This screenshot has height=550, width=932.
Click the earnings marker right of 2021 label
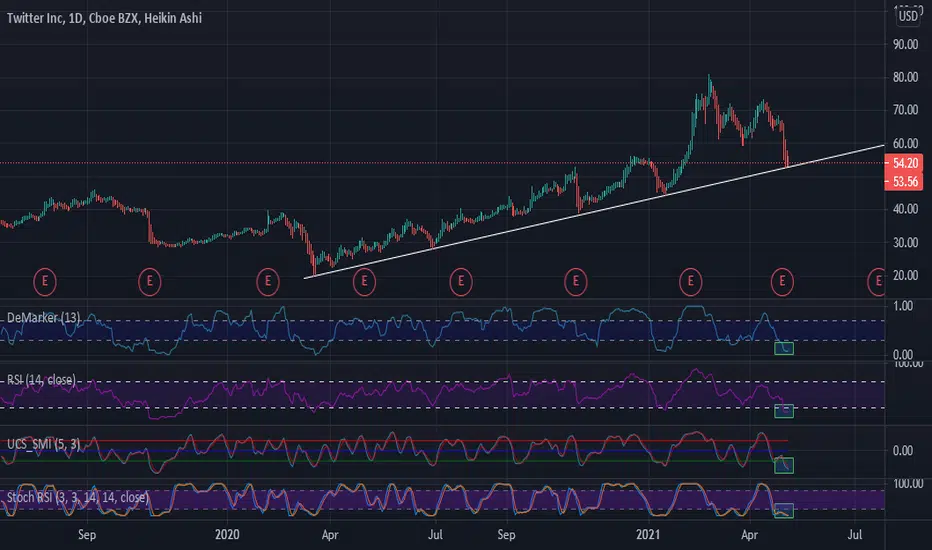click(690, 281)
